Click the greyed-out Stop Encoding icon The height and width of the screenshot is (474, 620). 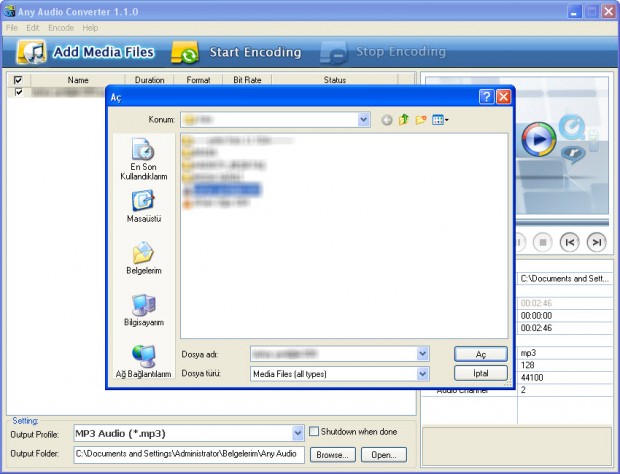click(334, 52)
